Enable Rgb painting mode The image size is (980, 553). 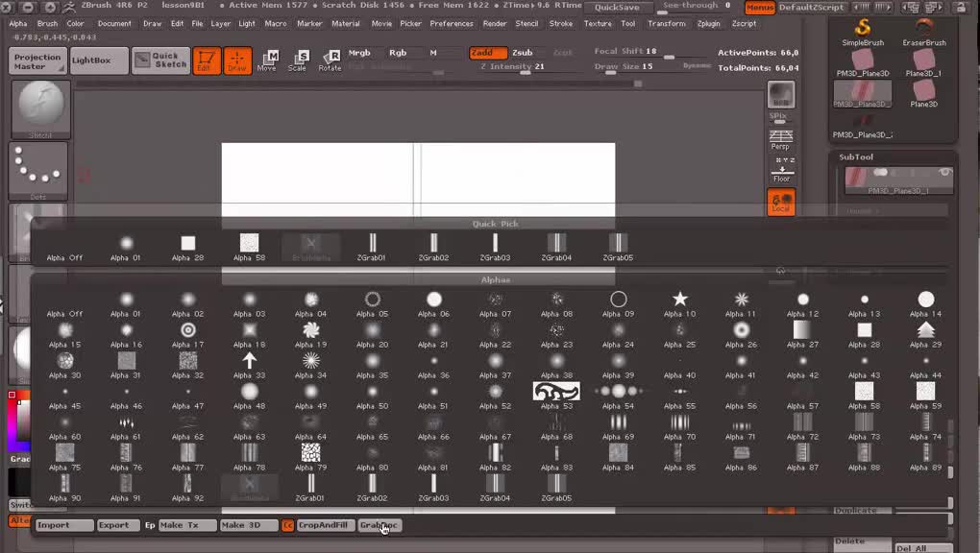[x=398, y=53]
